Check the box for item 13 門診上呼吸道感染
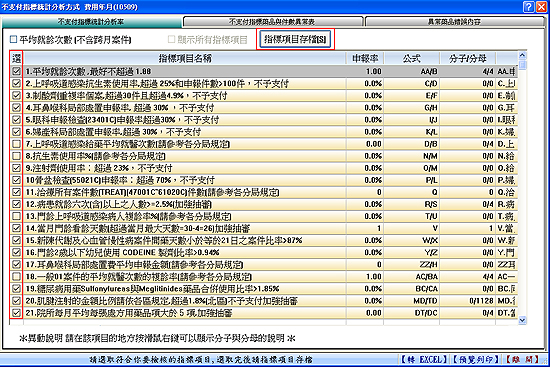The image size is (550, 367). pos(16,216)
